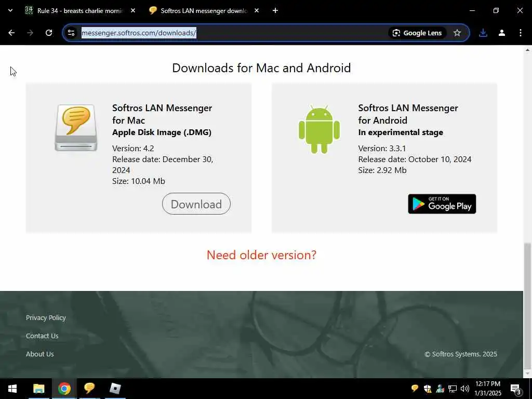This screenshot has width=532, height=399.
Task: Open the volume speaker tray icon
Action: (465, 389)
